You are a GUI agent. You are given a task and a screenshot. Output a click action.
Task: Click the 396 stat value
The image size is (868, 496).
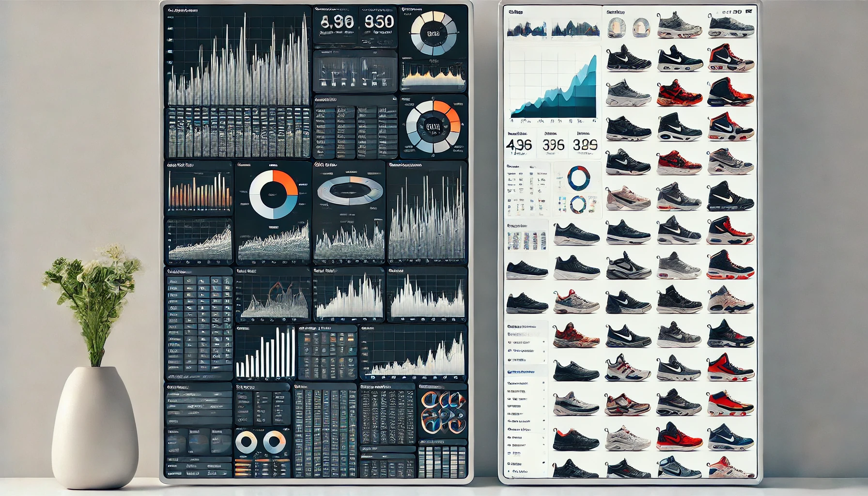click(x=553, y=145)
